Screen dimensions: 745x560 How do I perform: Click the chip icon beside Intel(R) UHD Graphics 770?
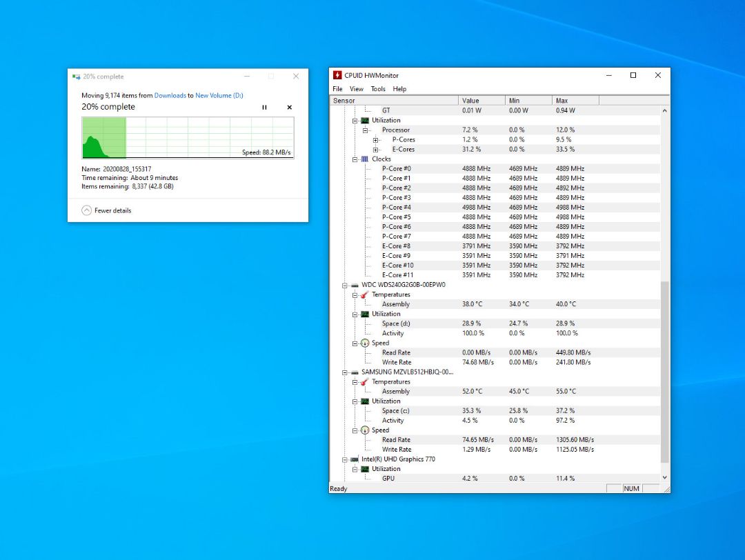tap(354, 459)
